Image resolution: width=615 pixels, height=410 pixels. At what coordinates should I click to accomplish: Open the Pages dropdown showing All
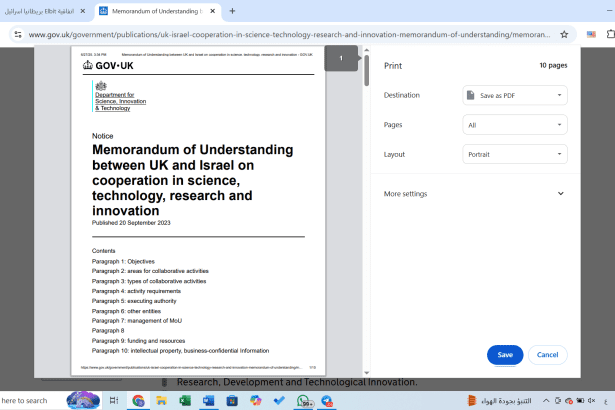pyautogui.click(x=515, y=125)
